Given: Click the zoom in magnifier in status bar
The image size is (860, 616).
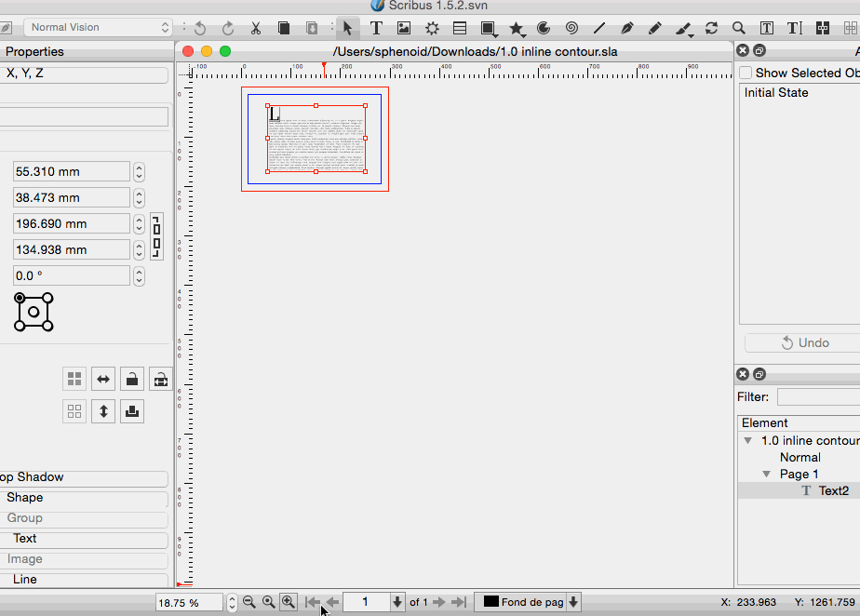Looking at the screenshot, I should (289, 602).
